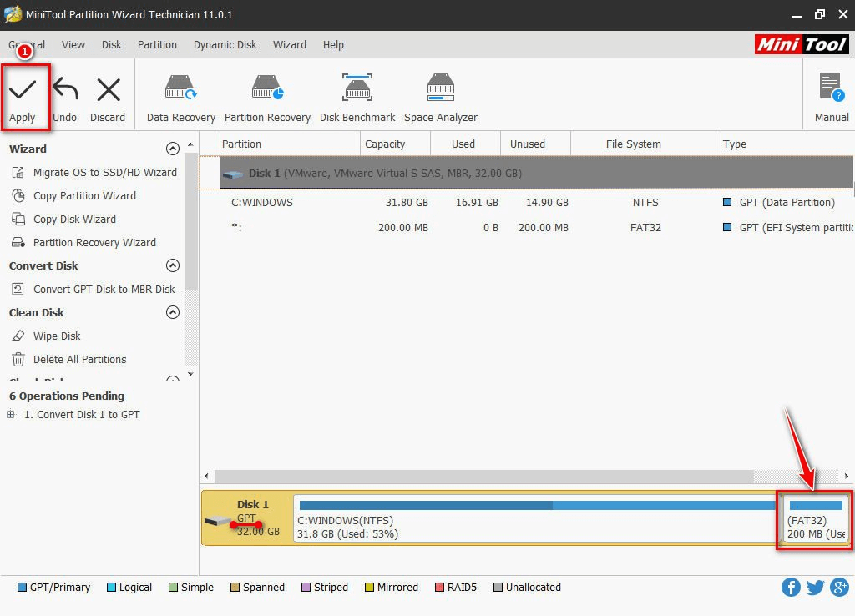Screen dimensions: 855x616
Task: Open the Twitter page icon
Action: tap(815, 587)
